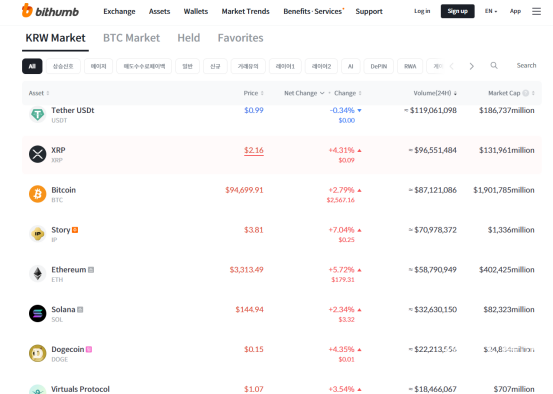Open the Ethereum asset name

click(69, 270)
